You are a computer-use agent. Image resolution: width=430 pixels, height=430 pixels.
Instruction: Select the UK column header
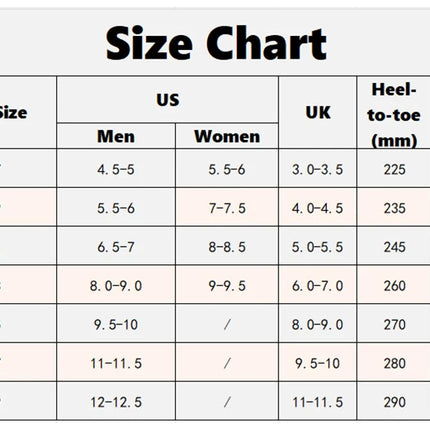coord(318,112)
